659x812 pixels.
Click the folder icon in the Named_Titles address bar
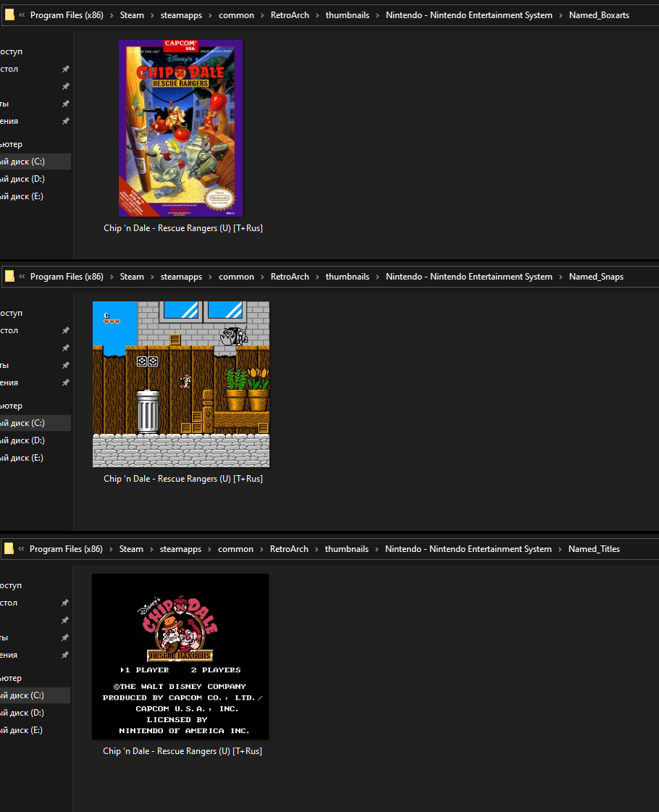[x=9, y=549]
